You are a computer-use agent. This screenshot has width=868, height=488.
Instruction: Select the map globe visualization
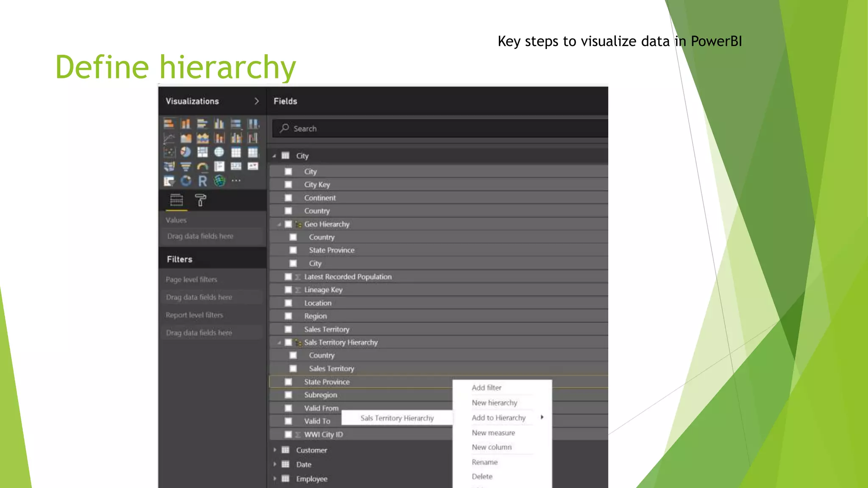[x=219, y=152]
